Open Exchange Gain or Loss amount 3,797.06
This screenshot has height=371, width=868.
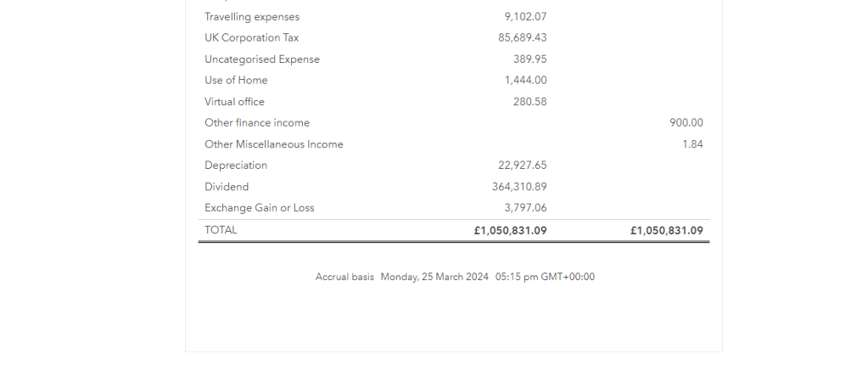(x=525, y=208)
